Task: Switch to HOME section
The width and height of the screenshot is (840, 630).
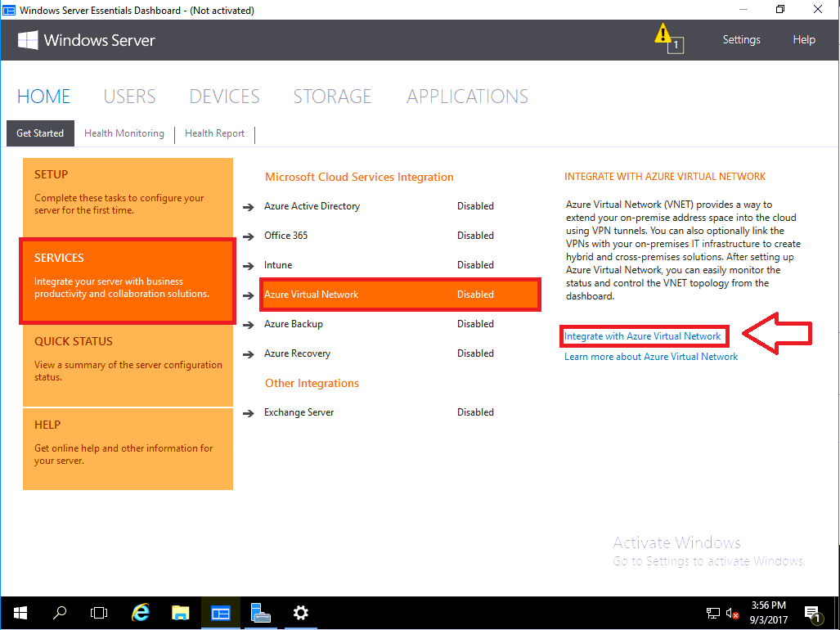Action: (x=43, y=97)
